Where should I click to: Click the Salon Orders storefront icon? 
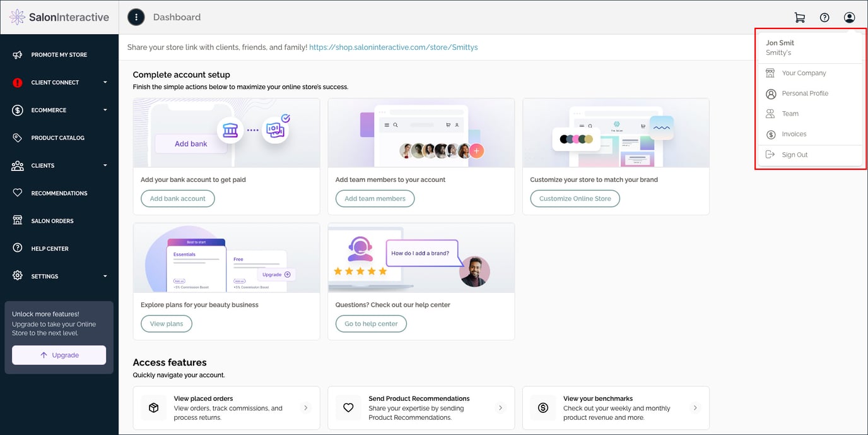pyautogui.click(x=18, y=221)
